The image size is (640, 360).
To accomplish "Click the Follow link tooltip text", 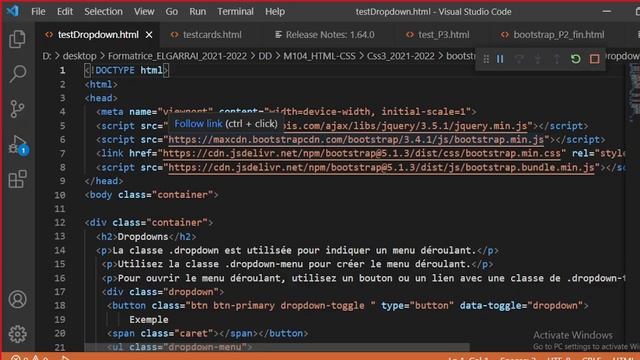I will tap(198, 124).
